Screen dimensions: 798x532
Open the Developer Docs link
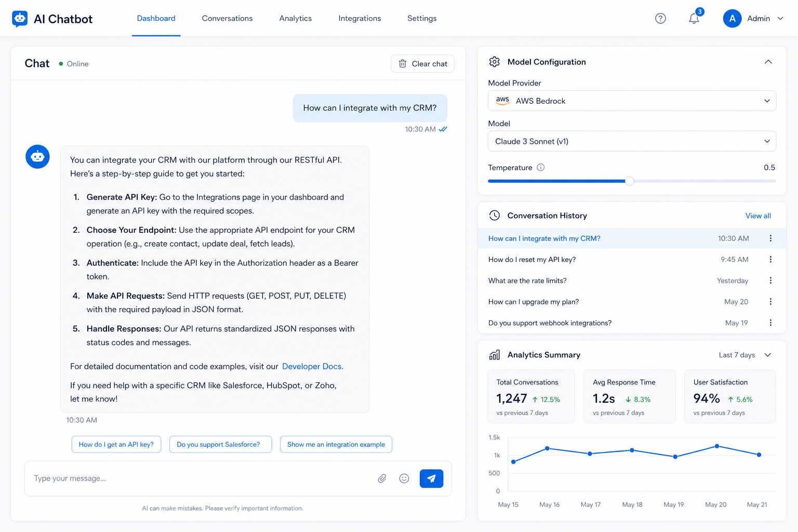[x=312, y=366]
